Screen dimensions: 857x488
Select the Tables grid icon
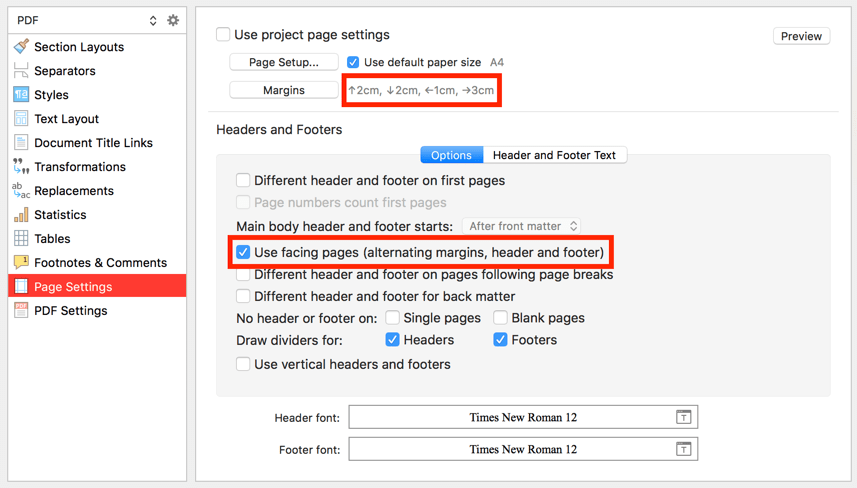pyautogui.click(x=21, y=238)
